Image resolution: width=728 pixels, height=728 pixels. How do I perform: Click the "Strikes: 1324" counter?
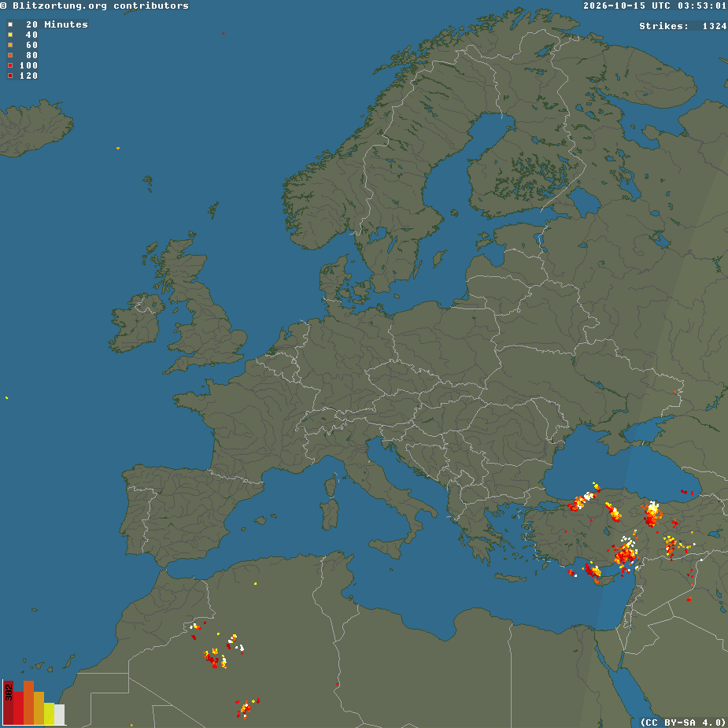tap(683, 26)
